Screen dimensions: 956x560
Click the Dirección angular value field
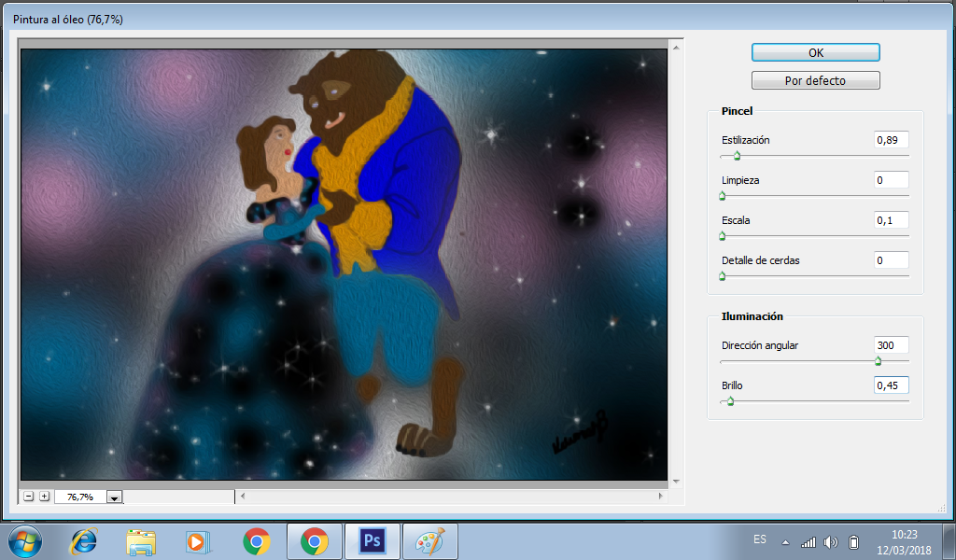tap(891, 345)
